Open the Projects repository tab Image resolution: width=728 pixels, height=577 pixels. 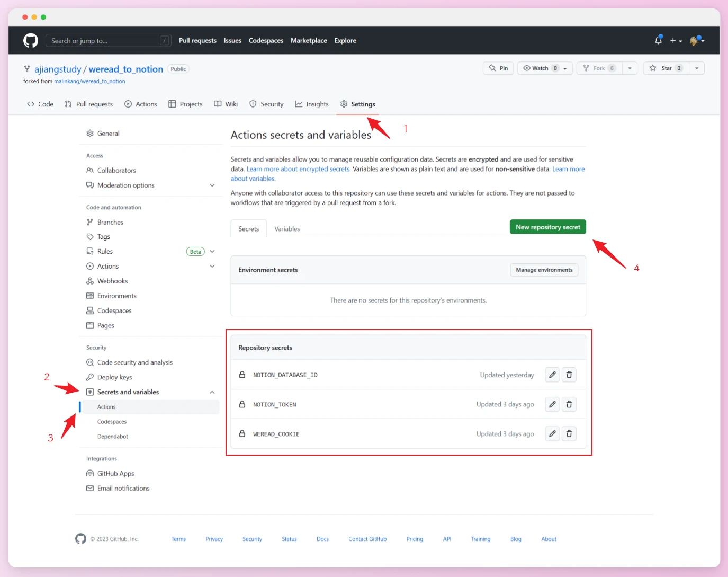point(186,104)
